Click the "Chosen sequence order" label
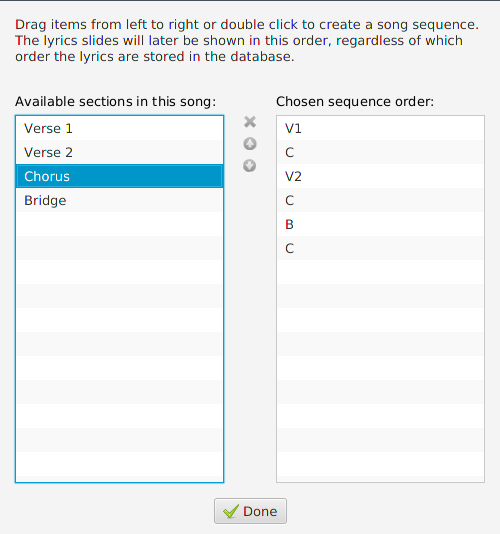The width and height of the screenshot is (500, 534). click(x=355, y=101)
